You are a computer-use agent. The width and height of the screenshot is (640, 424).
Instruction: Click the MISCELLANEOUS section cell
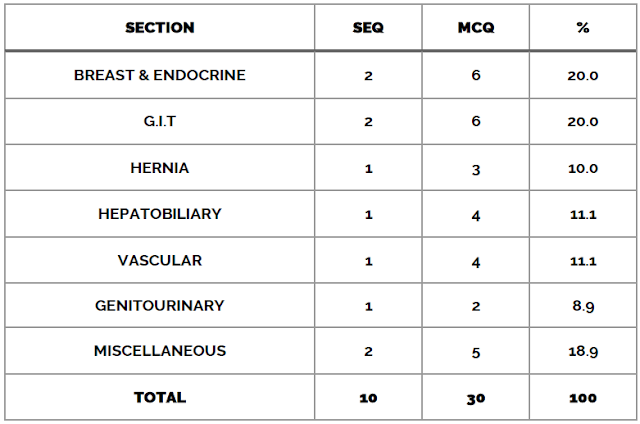click(160, 351)
